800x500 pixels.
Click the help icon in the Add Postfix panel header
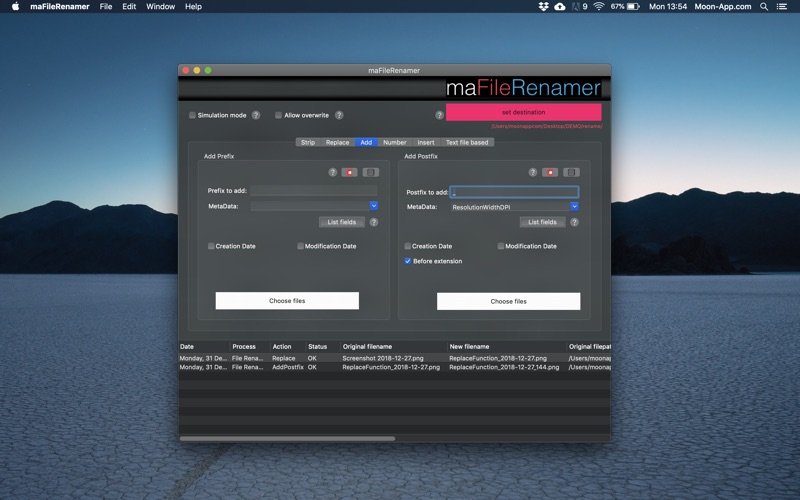533,172
